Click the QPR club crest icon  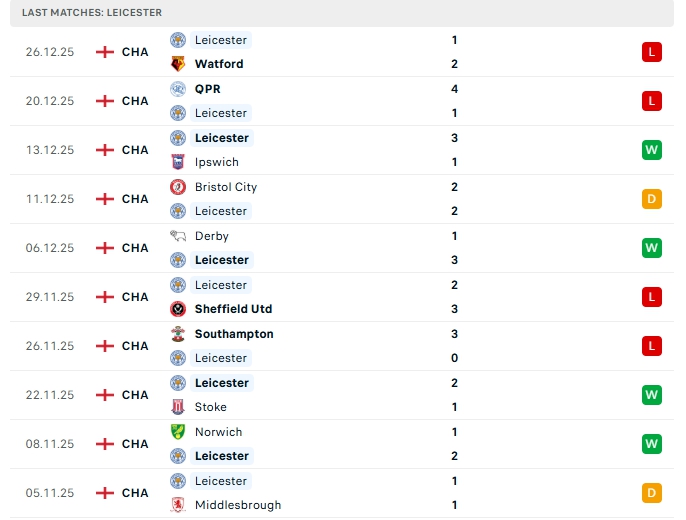click(178, 88)
